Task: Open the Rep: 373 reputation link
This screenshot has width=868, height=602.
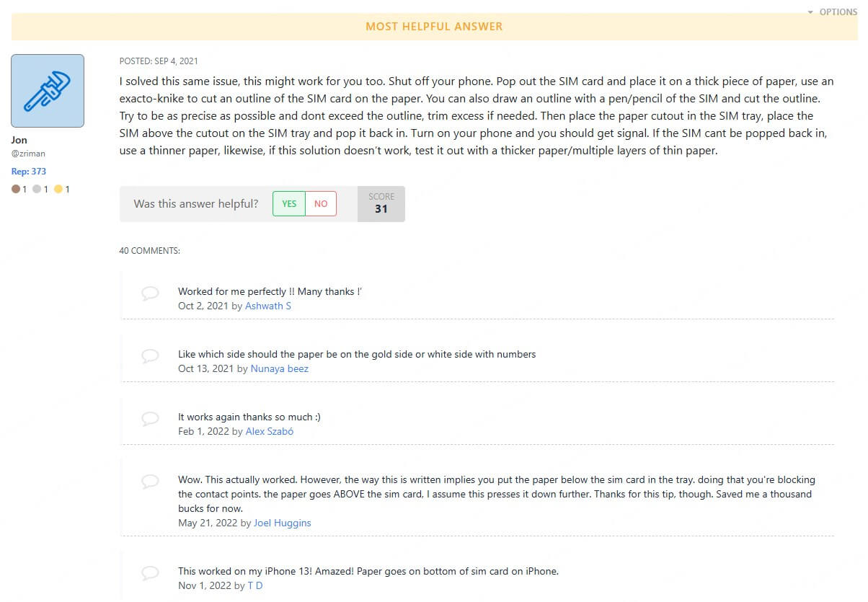Action: coord(28,171)
